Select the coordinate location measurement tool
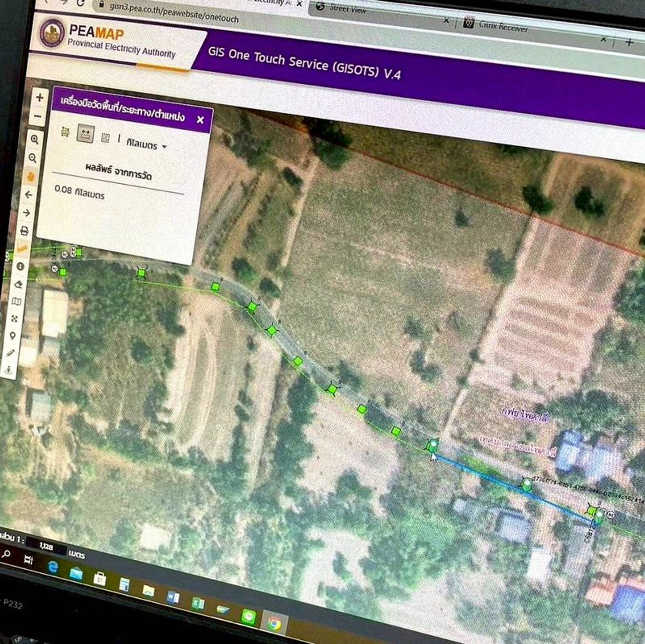This screenshot has height=644, width=645. 105,138
